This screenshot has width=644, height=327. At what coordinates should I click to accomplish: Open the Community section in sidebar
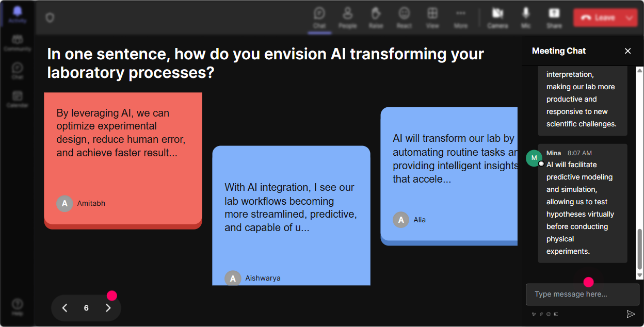coord(17,43)
